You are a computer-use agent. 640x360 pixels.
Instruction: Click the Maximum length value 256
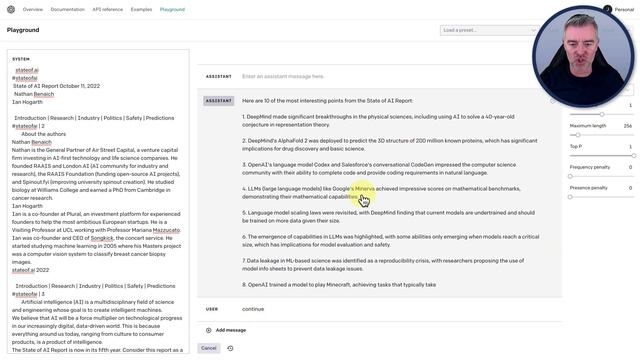coord(628,126)
